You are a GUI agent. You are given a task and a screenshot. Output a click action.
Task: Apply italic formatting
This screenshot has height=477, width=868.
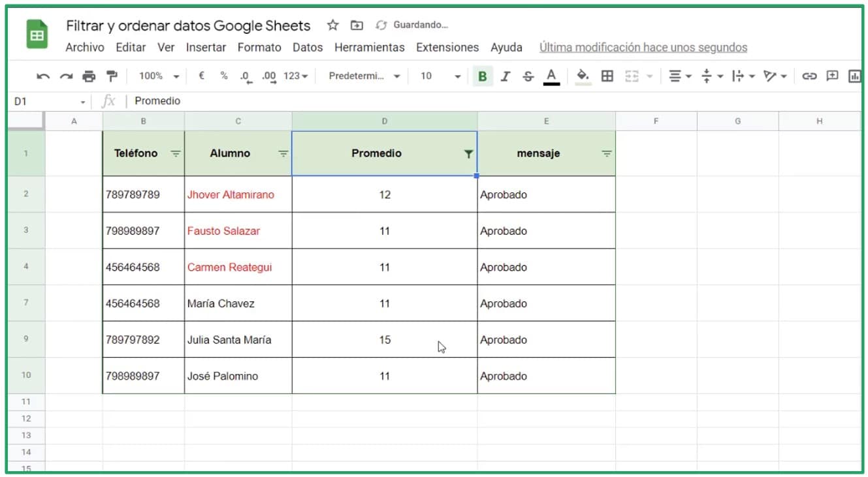pyautogui.click(x=505, y=76)
